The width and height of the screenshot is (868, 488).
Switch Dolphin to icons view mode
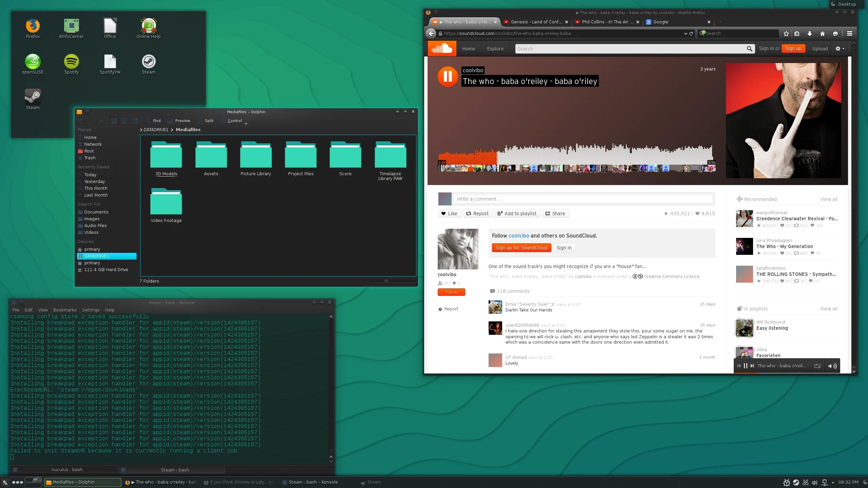[x=114, y=121]
